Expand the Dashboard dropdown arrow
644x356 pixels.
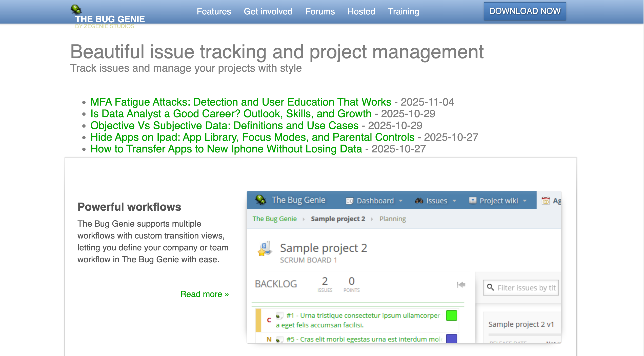click(x=401, y=201)
